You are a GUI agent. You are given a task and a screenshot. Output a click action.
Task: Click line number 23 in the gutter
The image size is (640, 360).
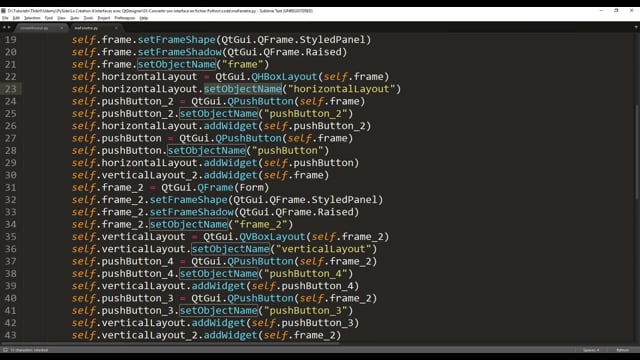(11, 89)
